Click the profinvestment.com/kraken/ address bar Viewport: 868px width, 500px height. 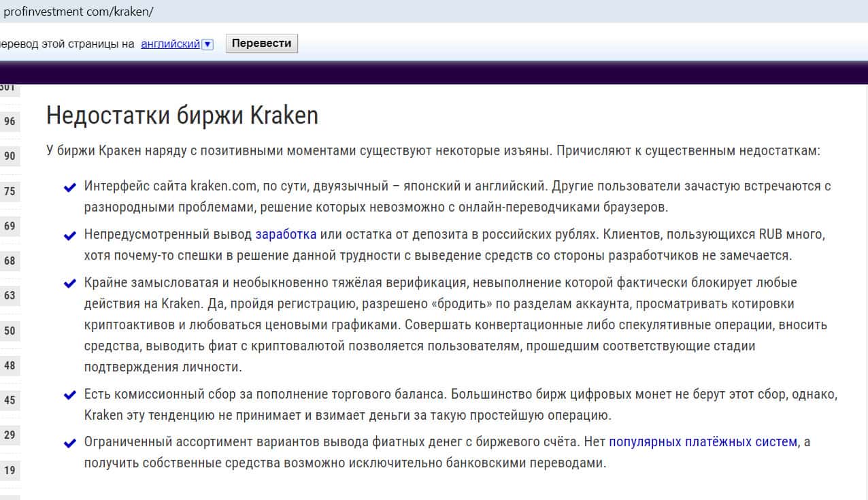coord(434,12)
